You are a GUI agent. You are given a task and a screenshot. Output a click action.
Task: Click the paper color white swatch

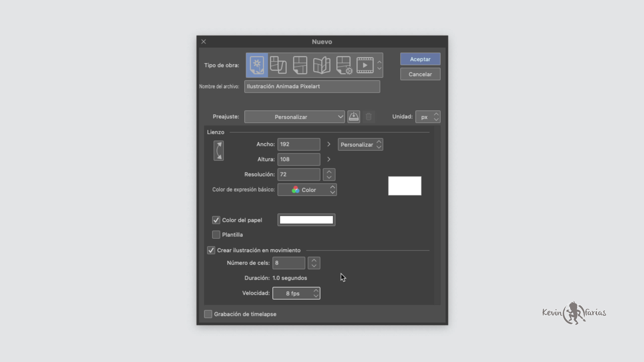306,220
